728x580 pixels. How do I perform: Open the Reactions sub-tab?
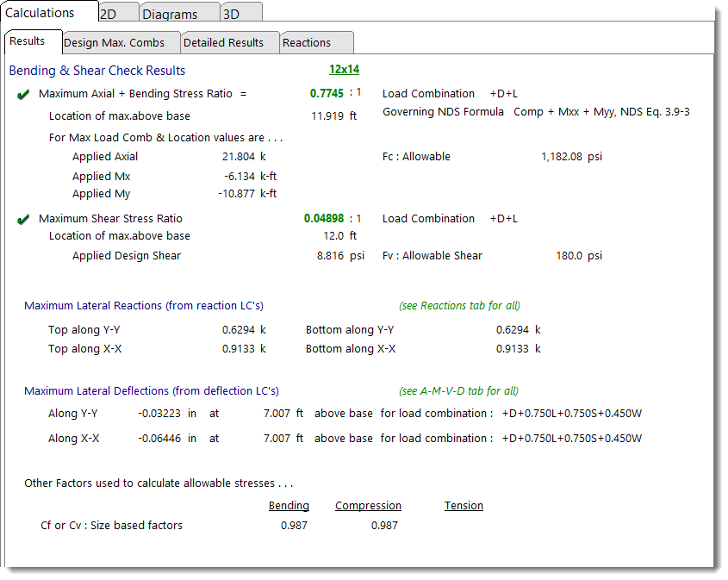coord(307,42)
